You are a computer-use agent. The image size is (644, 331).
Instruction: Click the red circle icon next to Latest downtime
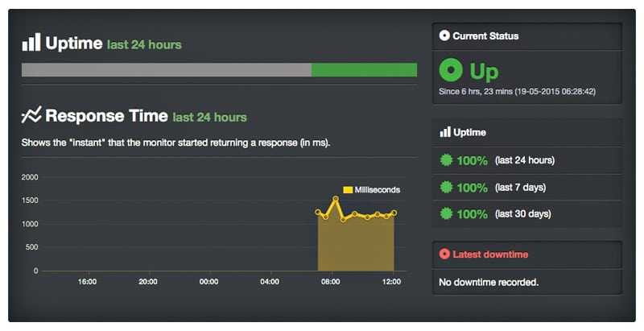point(444,254)
